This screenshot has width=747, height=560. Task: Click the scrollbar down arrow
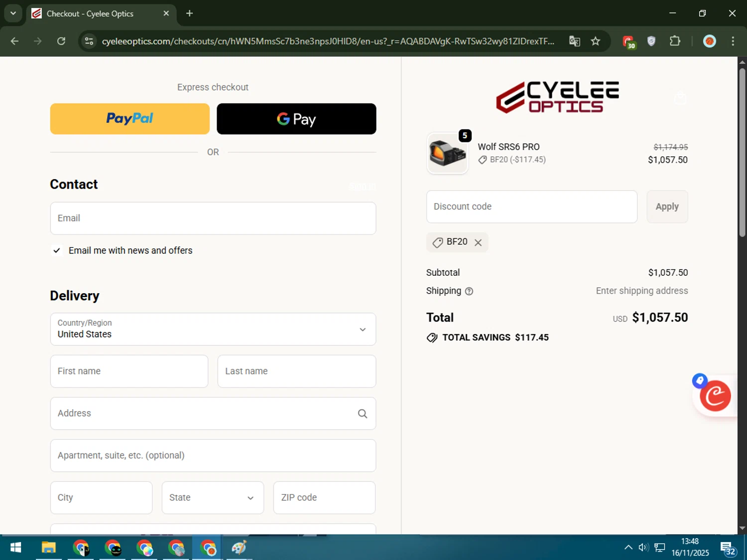coord(742,528)
